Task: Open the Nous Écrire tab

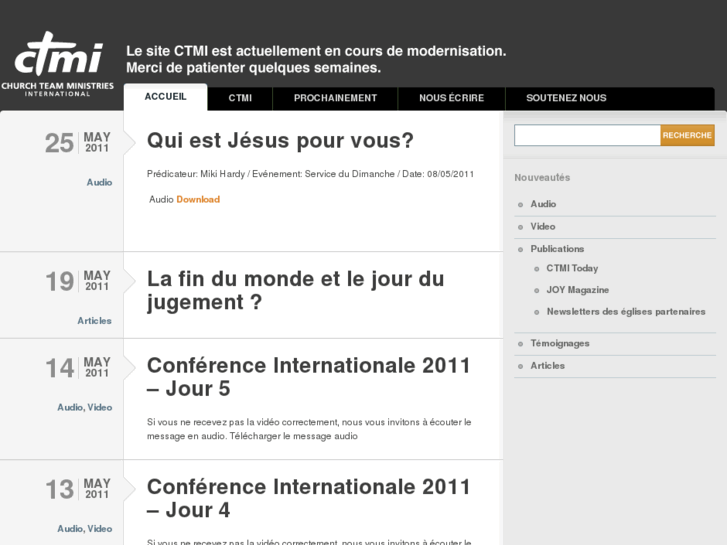Action: coord(452,98)
